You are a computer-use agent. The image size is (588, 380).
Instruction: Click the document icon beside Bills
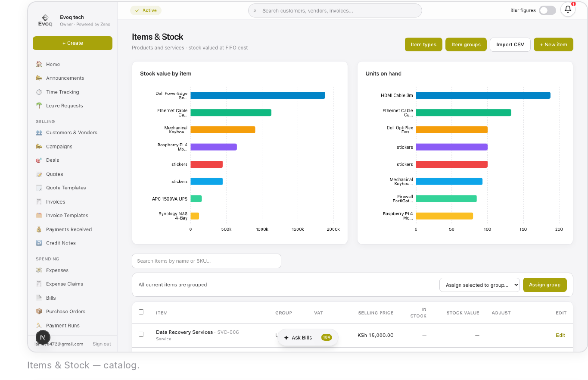39,298
